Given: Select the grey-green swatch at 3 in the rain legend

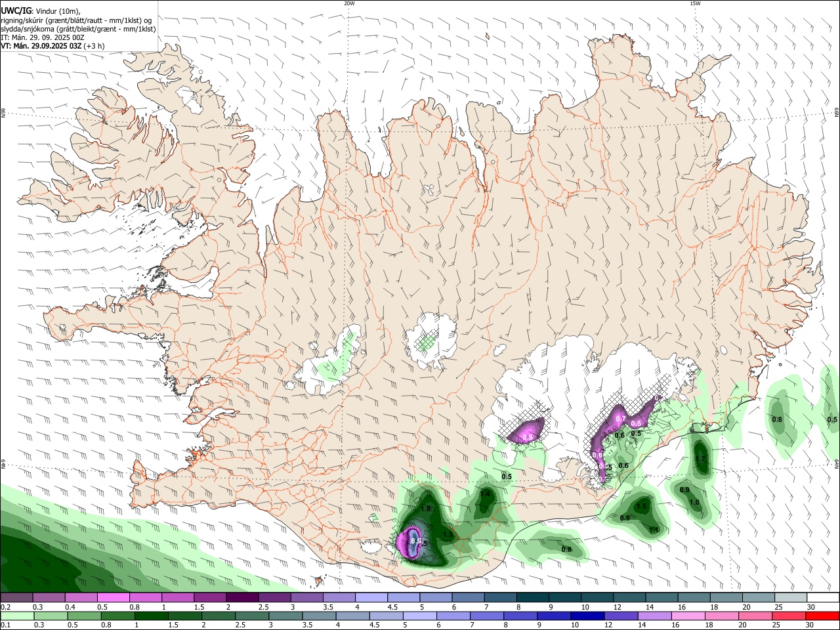Looking at the screenshot, I should point(285,616).
